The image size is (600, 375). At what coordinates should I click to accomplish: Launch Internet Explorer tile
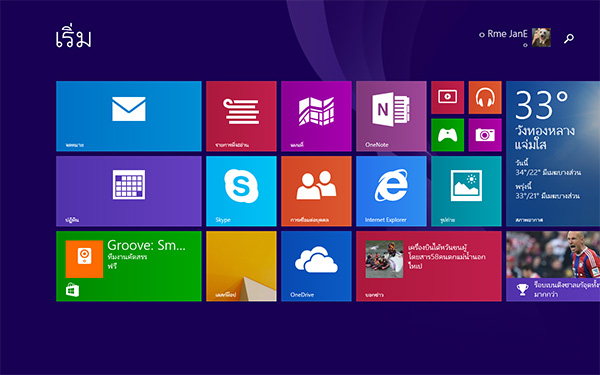[391, 191]
